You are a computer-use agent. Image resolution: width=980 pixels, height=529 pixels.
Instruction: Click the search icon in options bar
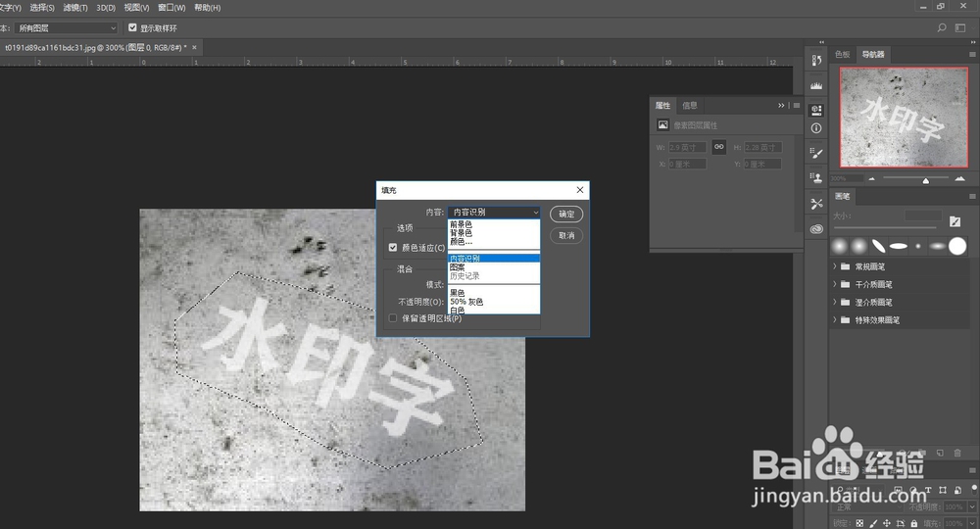tap(941, 28)
